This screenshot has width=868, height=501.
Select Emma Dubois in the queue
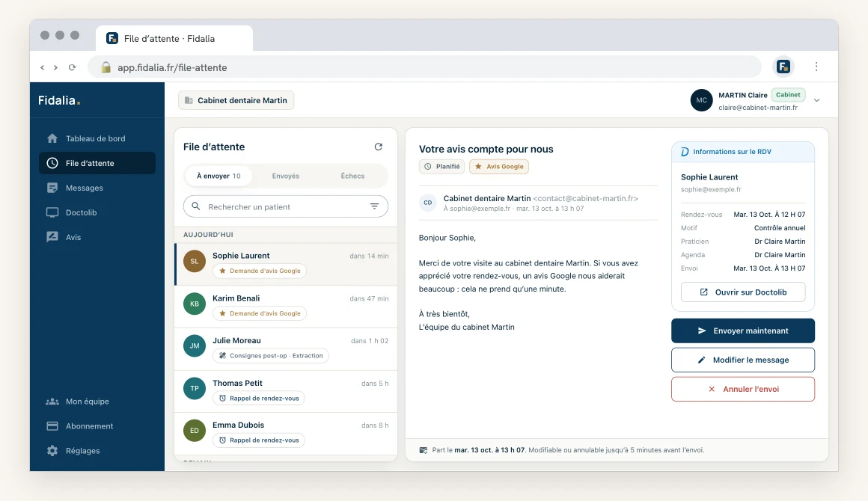tap(286, 434)
